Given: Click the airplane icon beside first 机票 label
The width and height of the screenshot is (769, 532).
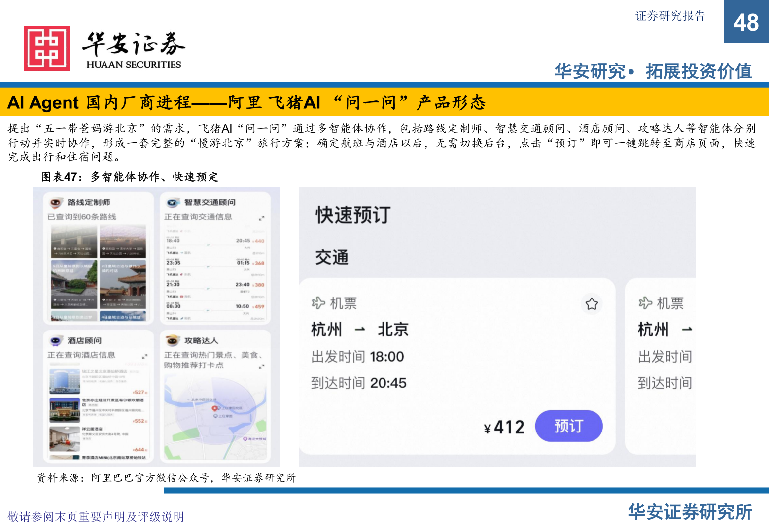Looking at the screenshot, I should pos(318,303).
